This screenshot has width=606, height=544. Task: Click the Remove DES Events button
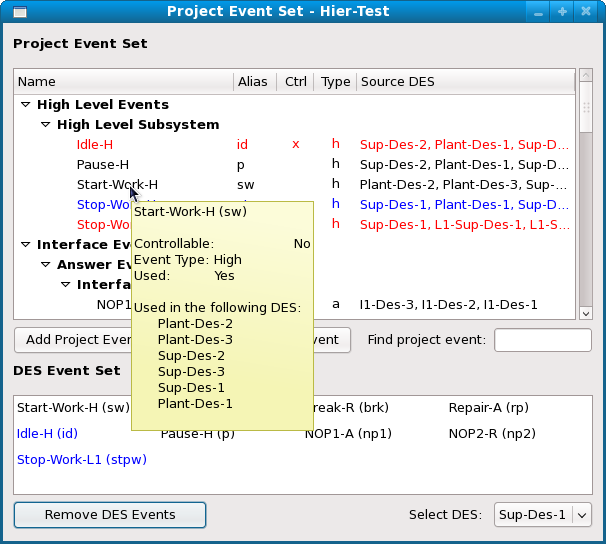(110, 515)
